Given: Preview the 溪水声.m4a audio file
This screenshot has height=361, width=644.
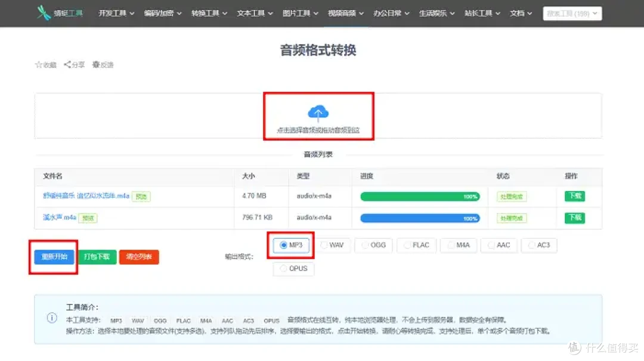Looking at the screenshot, I should [88, 218].
